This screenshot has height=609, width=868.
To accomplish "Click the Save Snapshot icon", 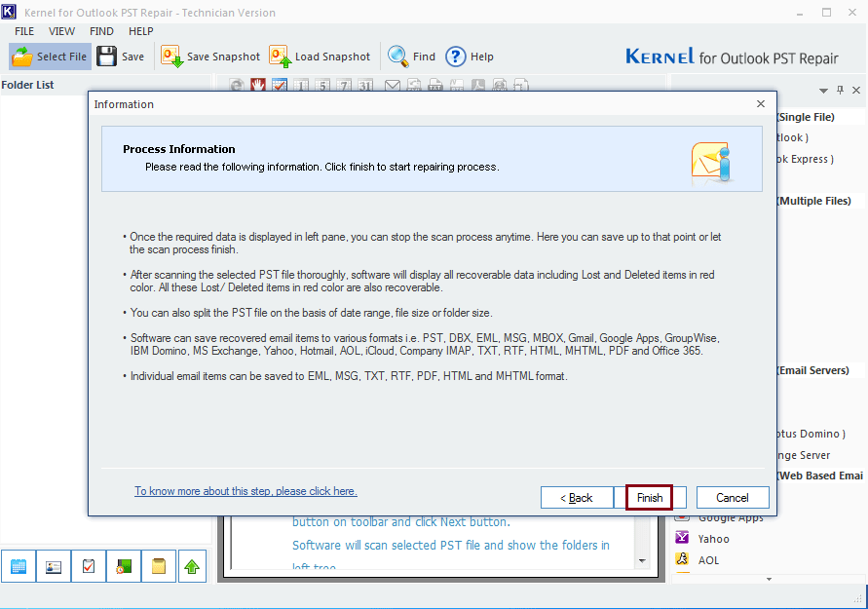I will pos(172,57).
